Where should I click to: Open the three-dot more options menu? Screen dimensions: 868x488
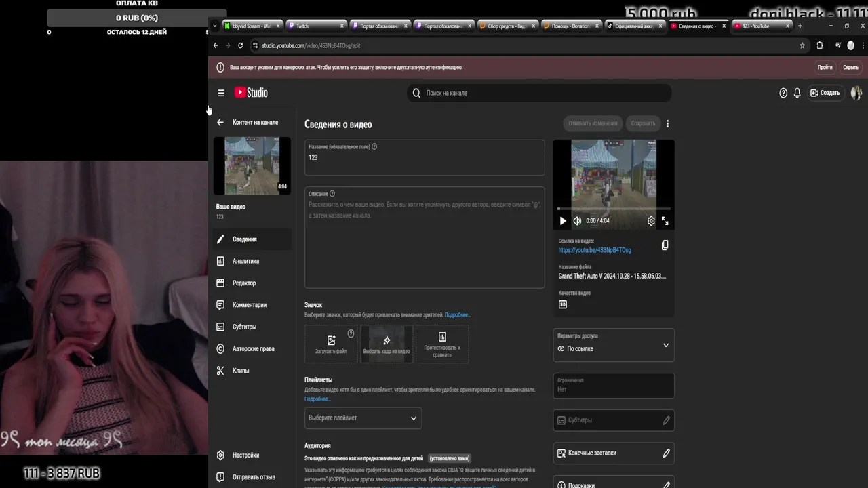coord(667,123)
